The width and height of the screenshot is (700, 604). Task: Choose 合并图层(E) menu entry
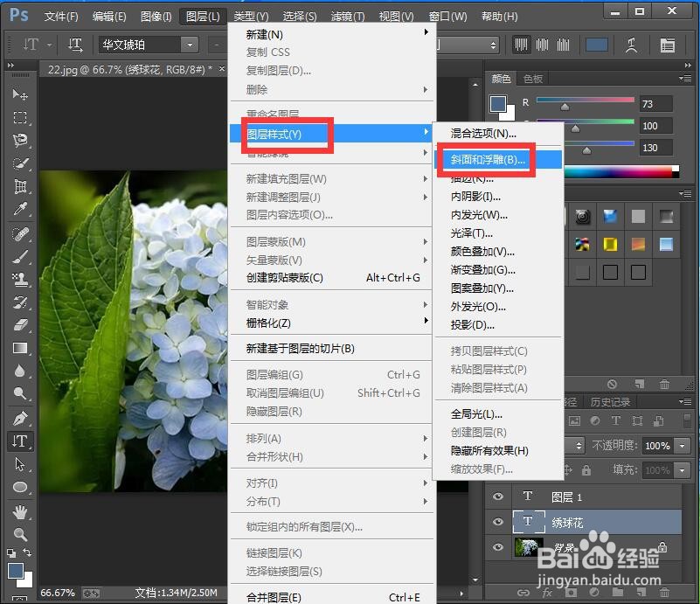pos(331,596)
